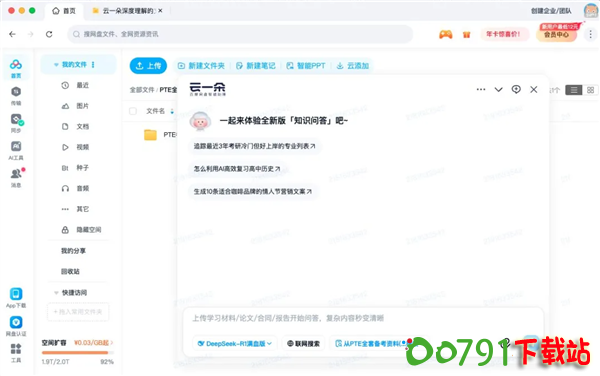
Task: Open the 我的文件 three-dot options
Action: tap(93, 65)
